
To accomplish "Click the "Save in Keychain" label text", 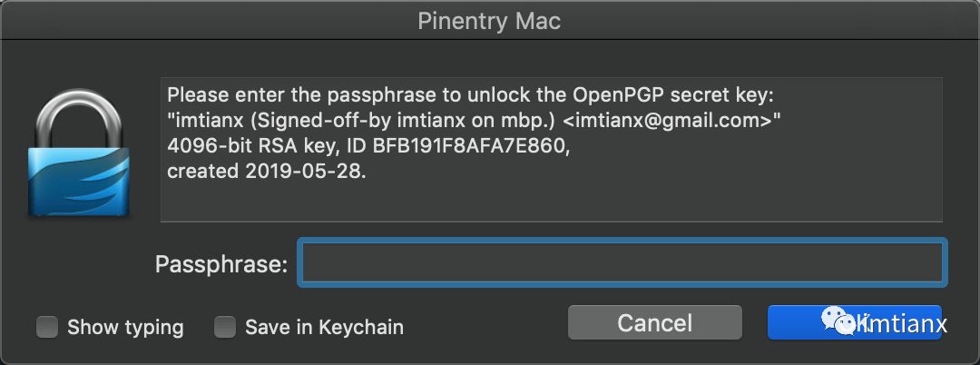I will [x=324, y=327].
